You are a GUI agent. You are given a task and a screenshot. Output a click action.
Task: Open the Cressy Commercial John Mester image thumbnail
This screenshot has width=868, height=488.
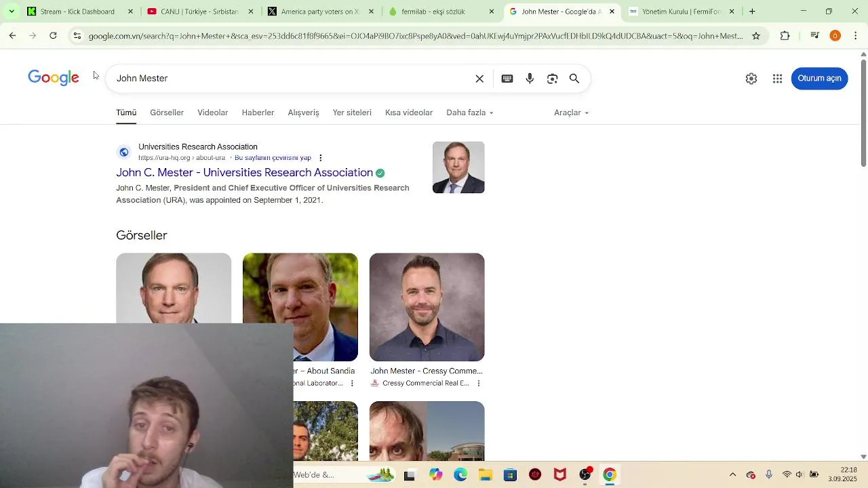[427, 307]
